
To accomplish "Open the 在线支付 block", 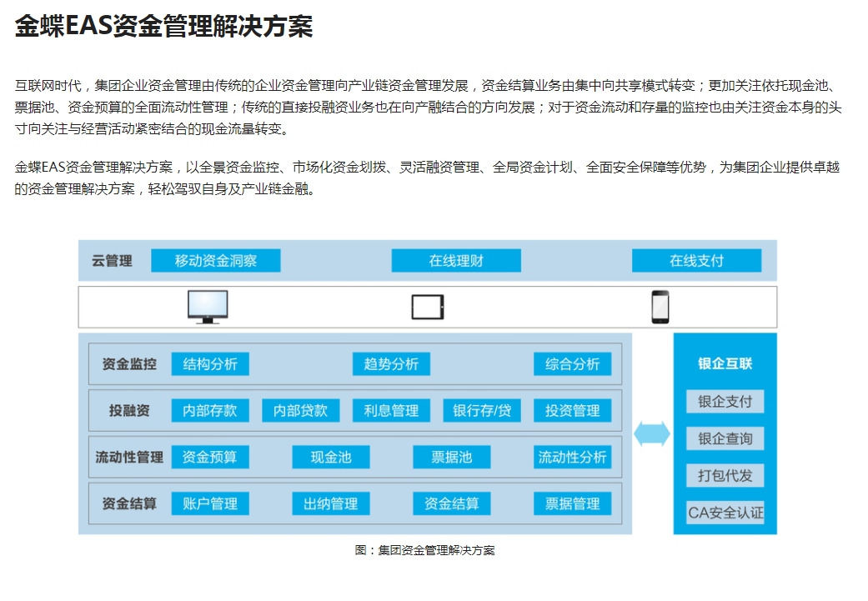I will coord(696,261).
